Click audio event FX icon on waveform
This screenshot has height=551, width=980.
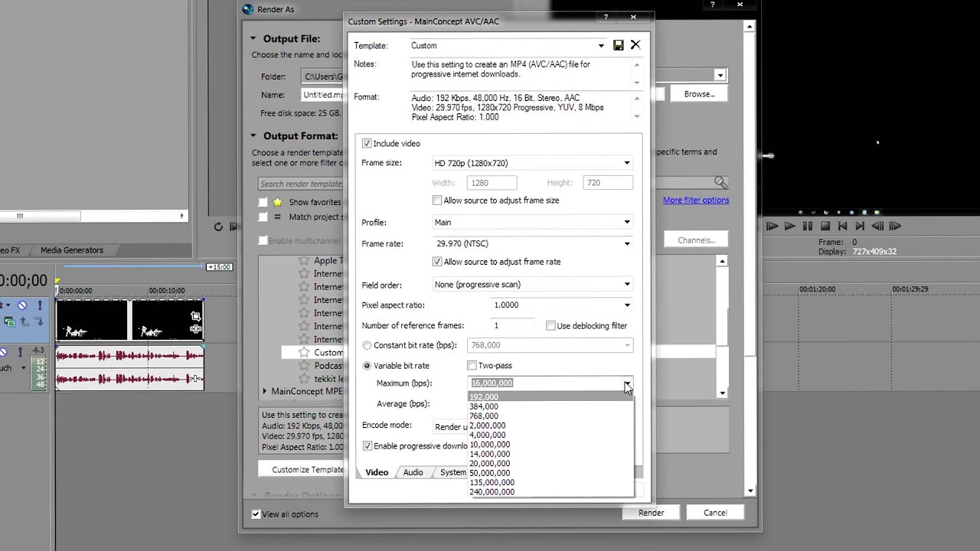(196, 379)
